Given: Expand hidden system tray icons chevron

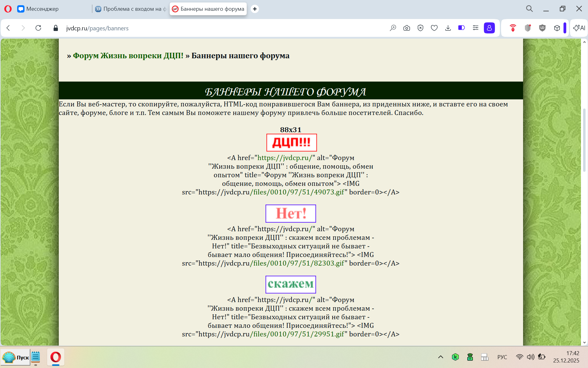Looking at the screenshot, I should 440,357.
